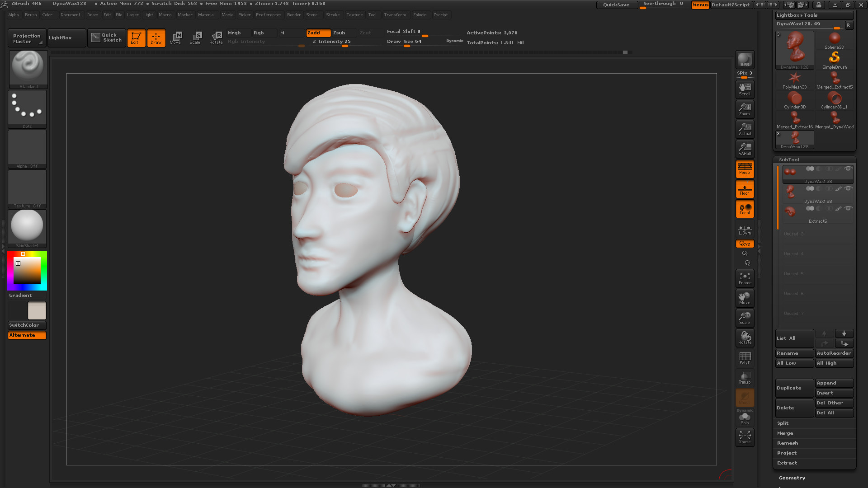Open the Tool menu

tap(373, 14)
